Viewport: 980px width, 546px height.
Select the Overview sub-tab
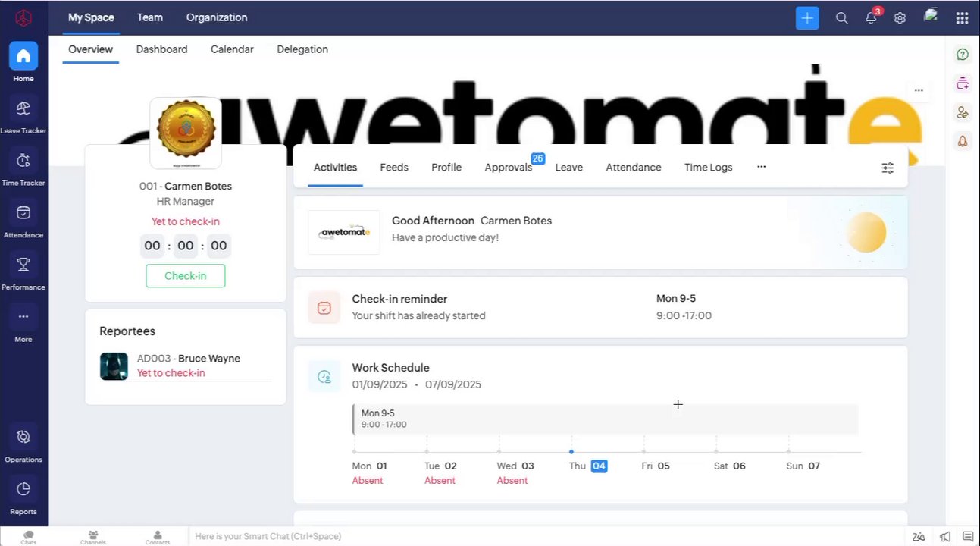click(90, 49)
